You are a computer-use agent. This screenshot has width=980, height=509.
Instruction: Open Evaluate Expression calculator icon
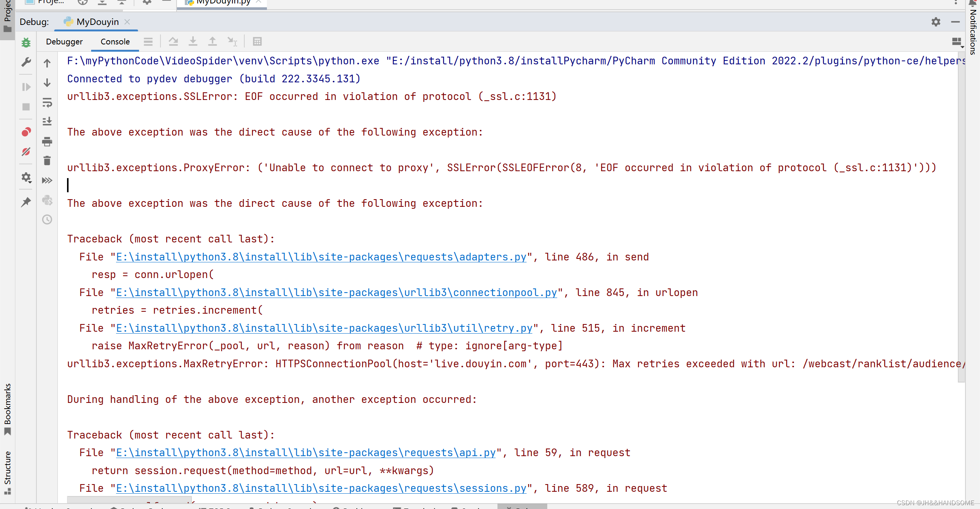pos(257,41)
